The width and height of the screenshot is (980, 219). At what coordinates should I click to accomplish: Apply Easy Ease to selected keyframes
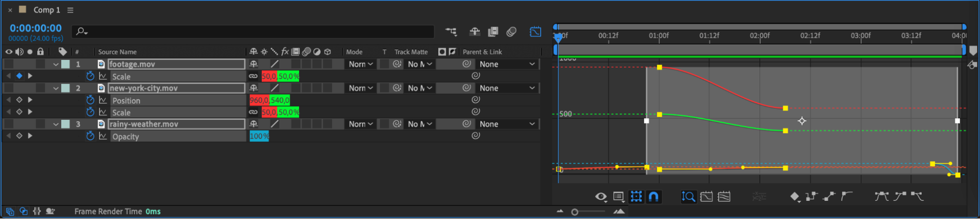point(881,197)
